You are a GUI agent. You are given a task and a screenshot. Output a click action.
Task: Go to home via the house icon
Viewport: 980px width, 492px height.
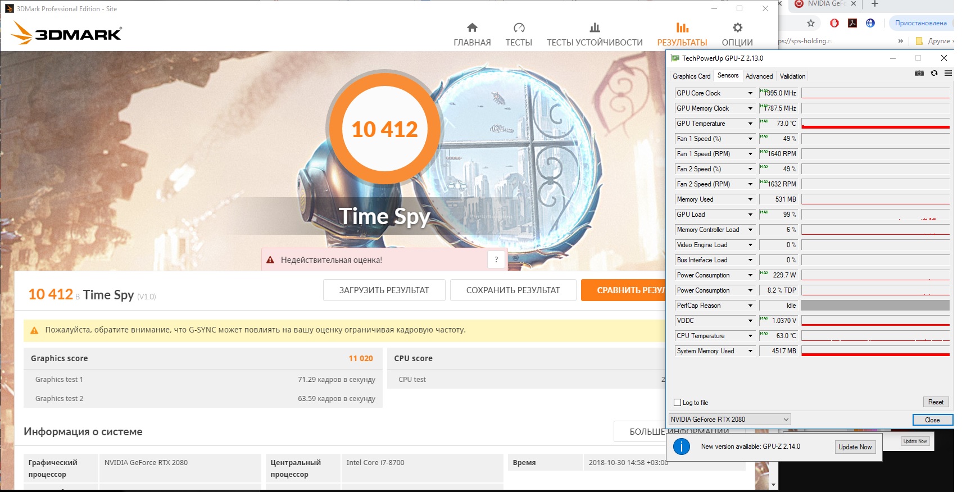(472, 28)
